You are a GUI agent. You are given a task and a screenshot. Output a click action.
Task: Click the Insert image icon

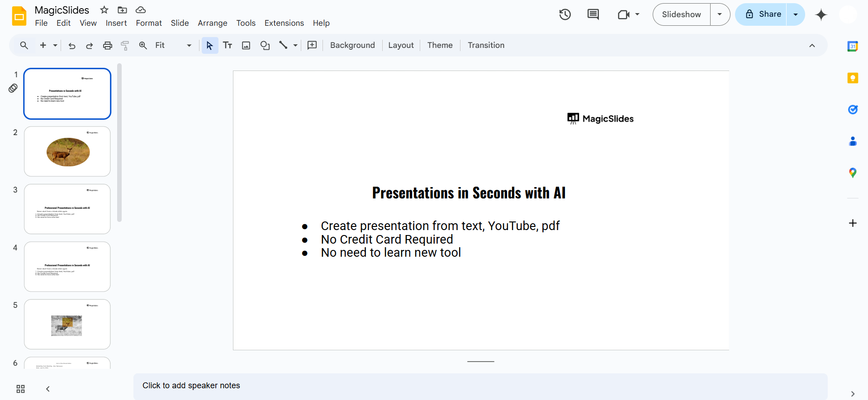point(246,45)
